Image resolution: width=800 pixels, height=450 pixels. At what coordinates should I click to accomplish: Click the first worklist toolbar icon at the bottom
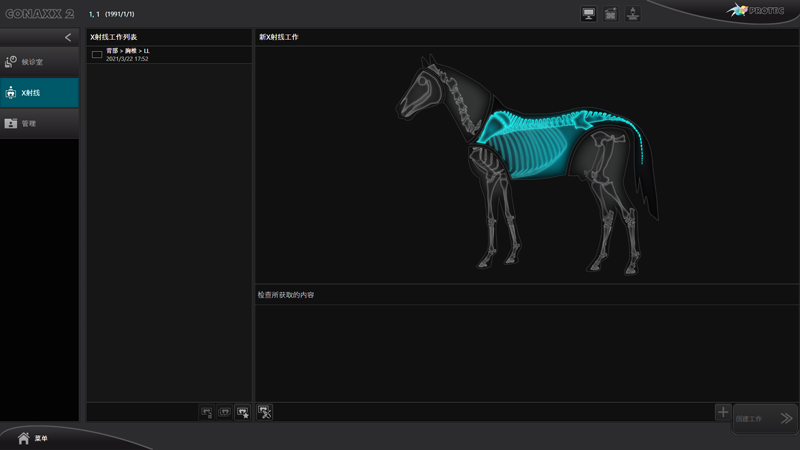pos(207,412)
